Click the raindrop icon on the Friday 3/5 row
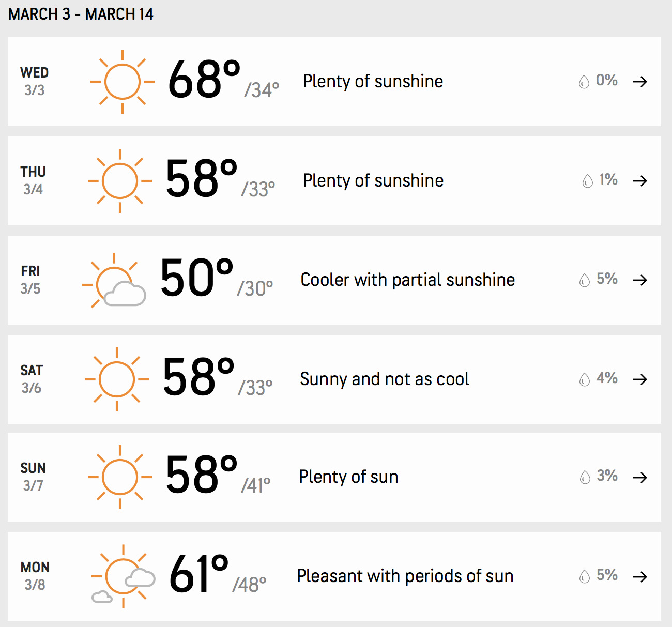 (x=585, y=280)
